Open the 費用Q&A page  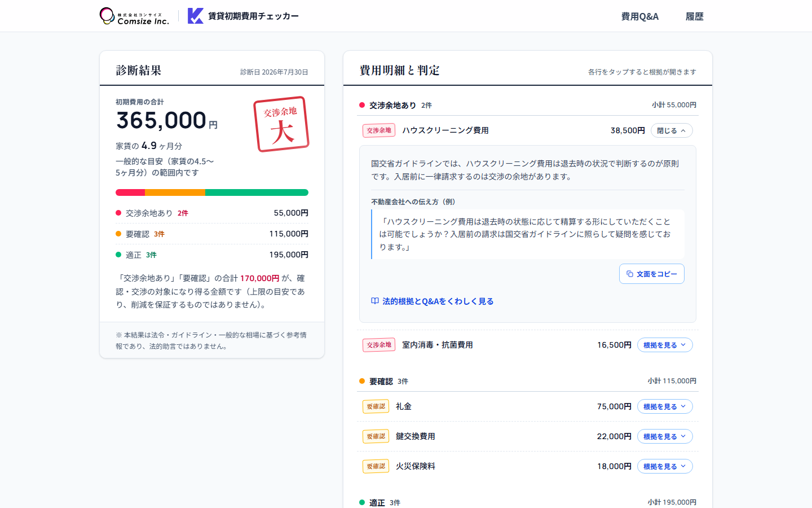(x=640, y=16)
